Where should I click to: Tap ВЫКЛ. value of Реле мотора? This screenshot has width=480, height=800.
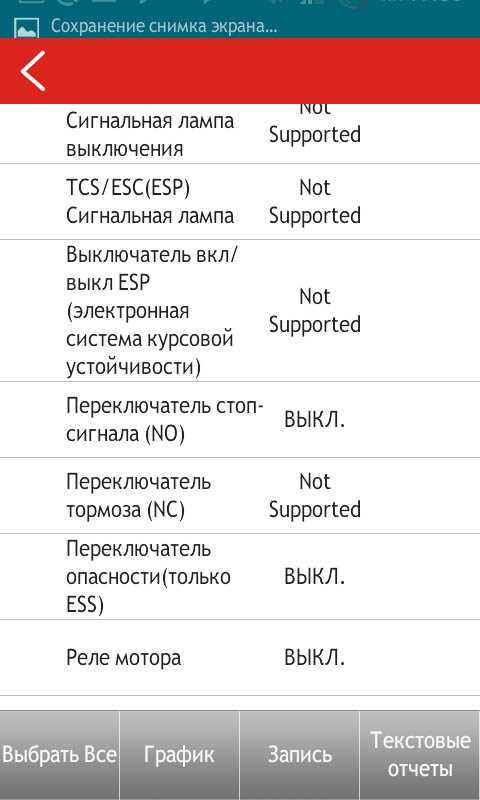(315, 658)
